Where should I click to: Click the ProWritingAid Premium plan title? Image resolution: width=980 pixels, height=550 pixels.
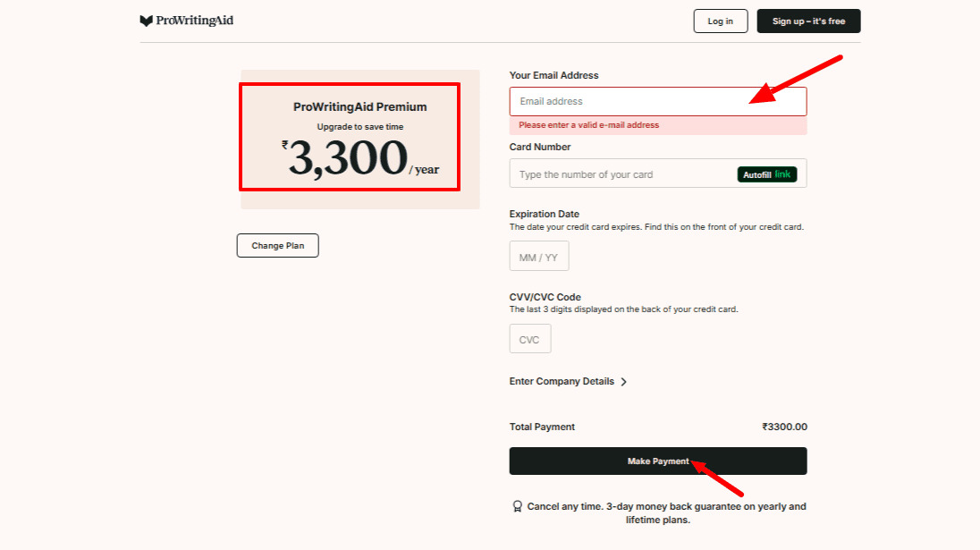359,106
